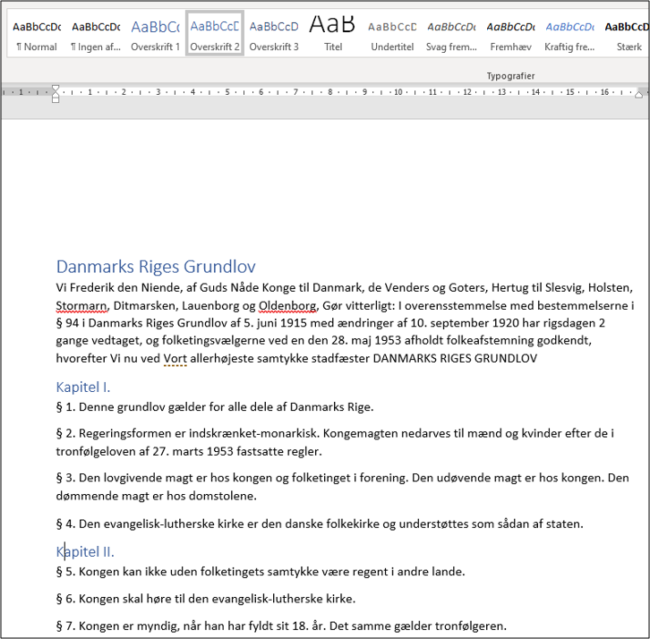Viewport: 650px width, 639px height.
Task: Click the 'Kapitel II.' heading
Action: (x=85, y=551)
